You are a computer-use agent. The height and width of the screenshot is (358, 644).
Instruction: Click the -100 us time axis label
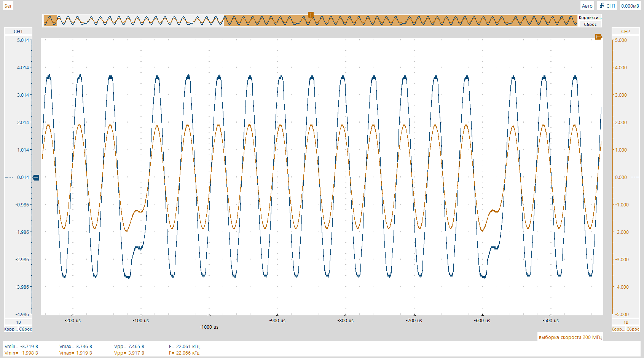click(x=141, y=320)
